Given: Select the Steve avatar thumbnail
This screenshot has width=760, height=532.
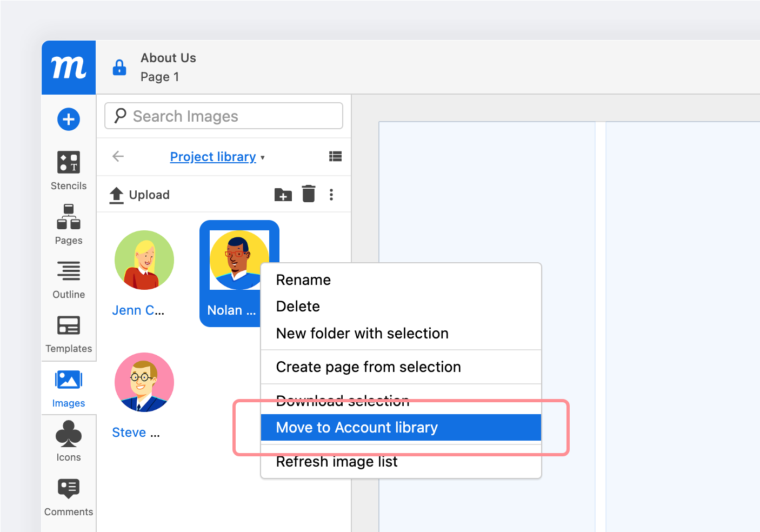Looking at the screenshot, I should pos(144,382).
